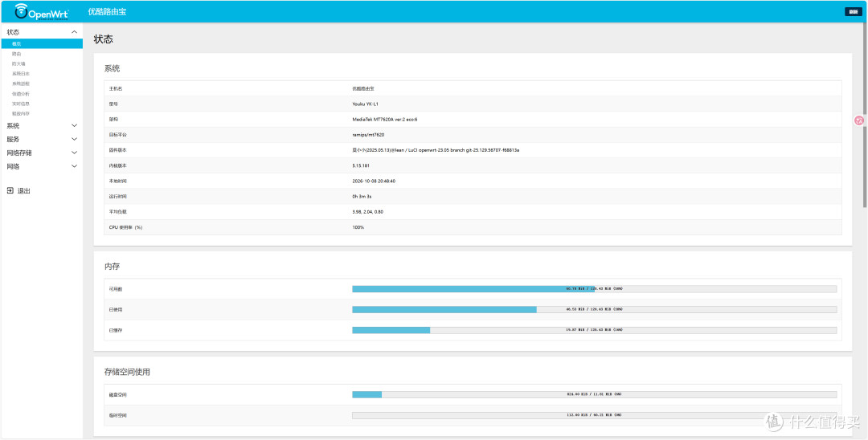
Task: Click the CPU usage value '100%'
Action: tap(358, 228)
